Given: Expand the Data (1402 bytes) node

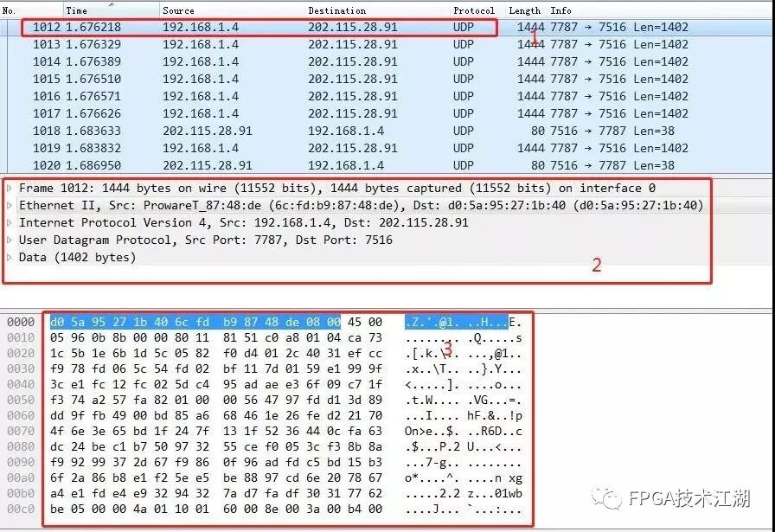Looking at the screenshot, I should click(x=9, y=258).
